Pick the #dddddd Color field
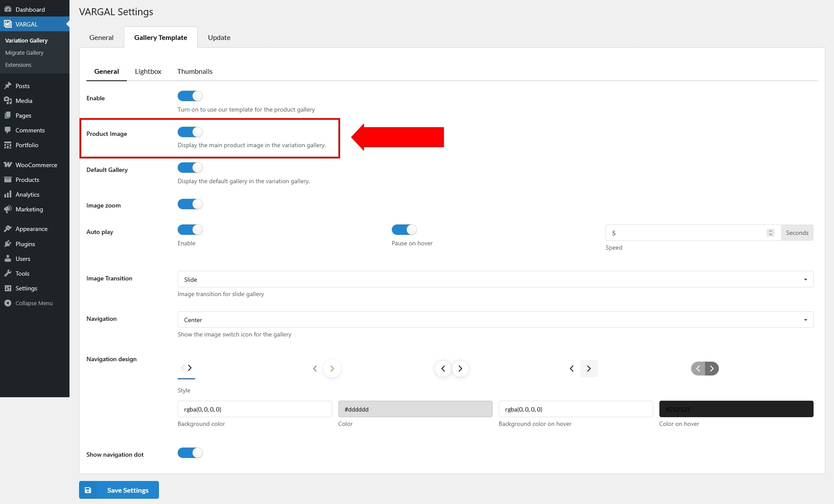Viewport: 834px width, 504px height. 415,409
